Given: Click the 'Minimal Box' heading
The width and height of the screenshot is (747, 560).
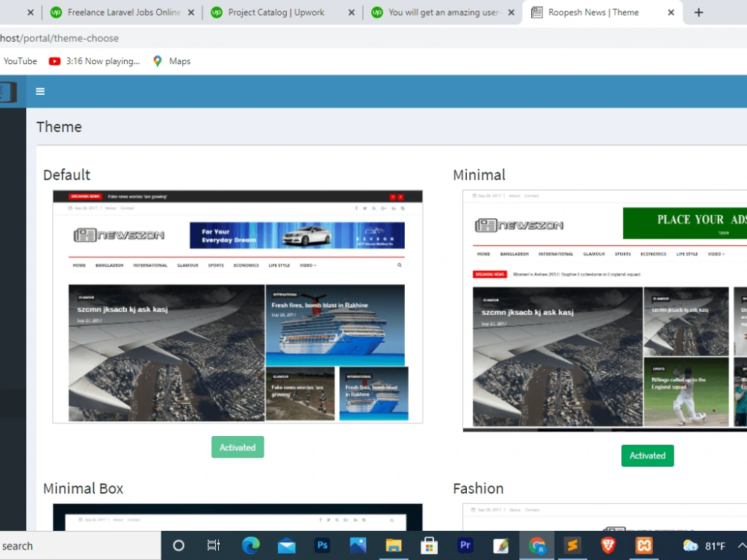Looking at the screenshot, I should (x=84, y=488).
